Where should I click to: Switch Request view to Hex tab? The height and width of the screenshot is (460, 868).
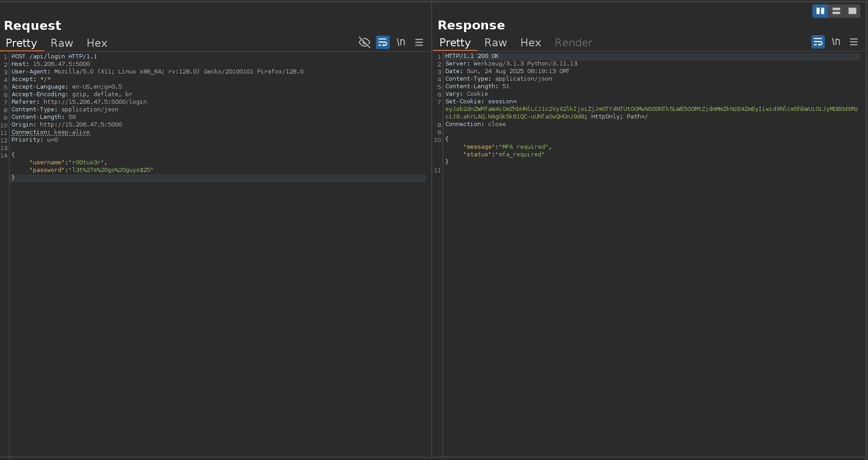click(x=97, y=43)
